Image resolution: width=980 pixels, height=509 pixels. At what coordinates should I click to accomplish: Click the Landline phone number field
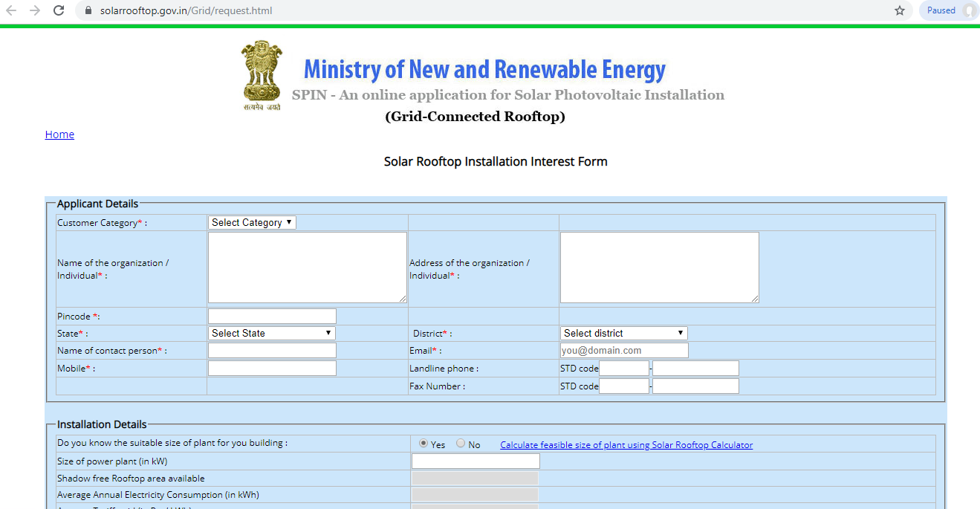tap(696, 369)
